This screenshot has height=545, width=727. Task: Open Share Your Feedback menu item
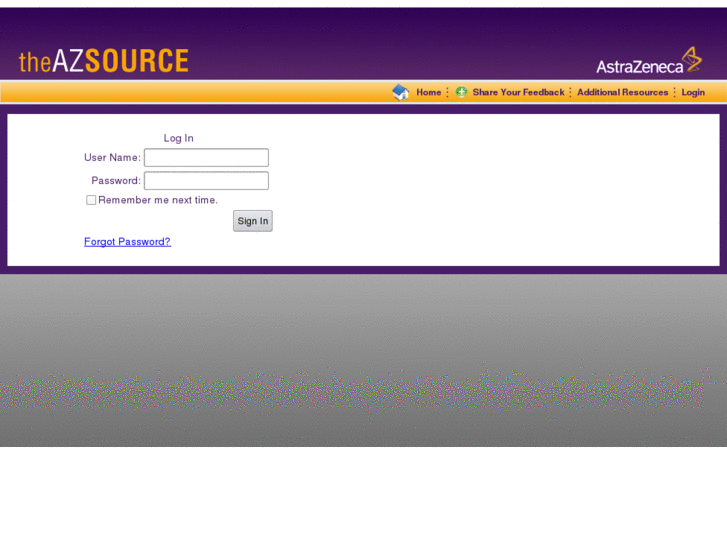pos(518,92)
